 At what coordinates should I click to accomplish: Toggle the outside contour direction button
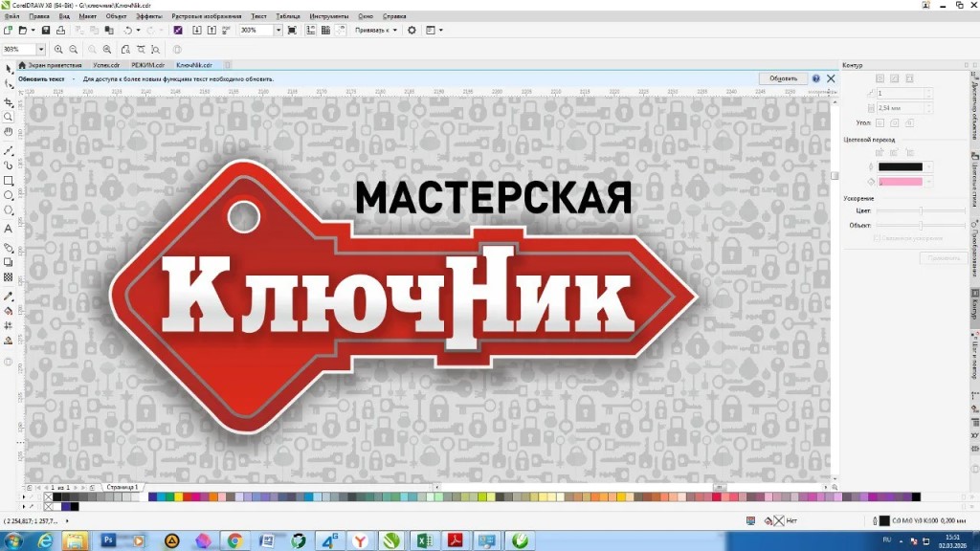click(x=909, y=77)
